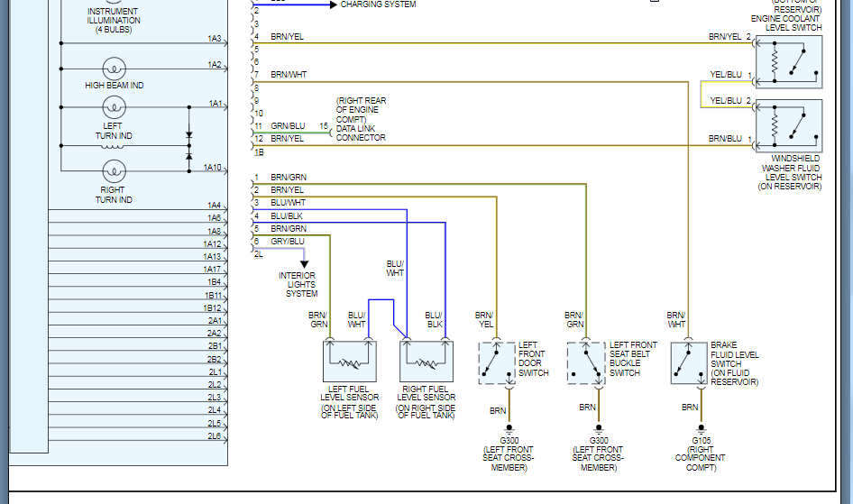The image size is (853, 504).
Task: Click connector pin label '1A1'
Action: click(216, 104)
